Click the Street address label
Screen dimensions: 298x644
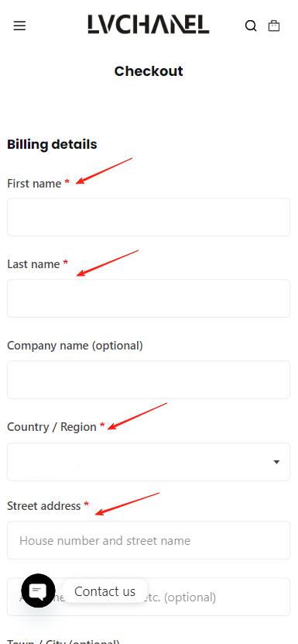pyautogui.click(x=44, y=505)
